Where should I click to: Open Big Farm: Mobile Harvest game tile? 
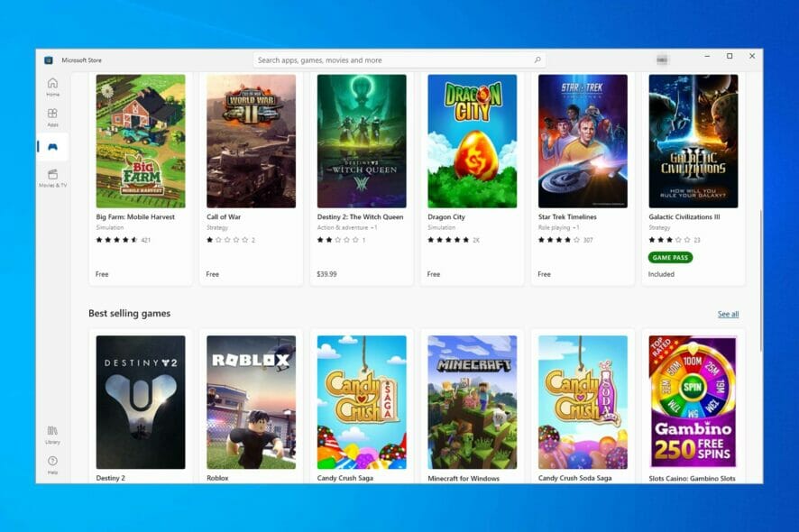pyautogui.click(x=141, y=179)
